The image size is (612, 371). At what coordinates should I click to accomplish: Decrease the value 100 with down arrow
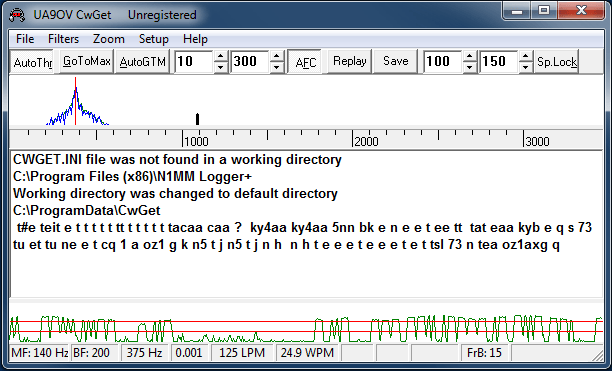click(470, 67)
